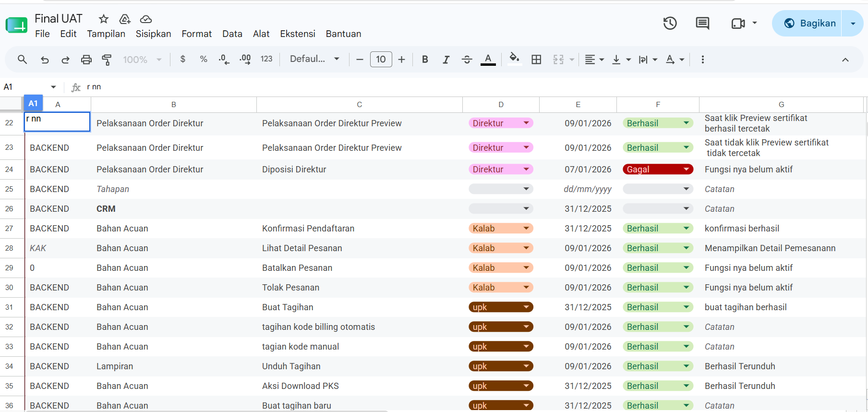868x412 pixels.
Task: Collapse the menus with chevron up
Action: (845, 60)
